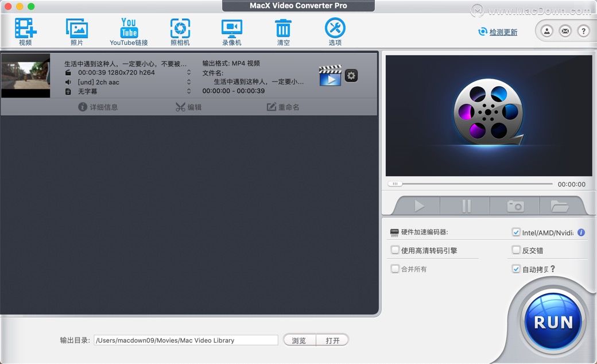Click the 自动拷贝 question mark help
597x364 pixels.
point(552,269)
